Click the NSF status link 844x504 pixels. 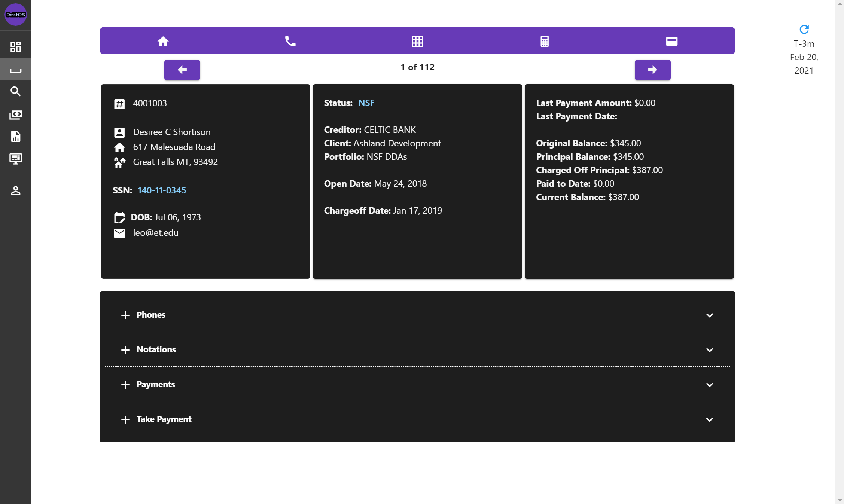tap(366, 103)
